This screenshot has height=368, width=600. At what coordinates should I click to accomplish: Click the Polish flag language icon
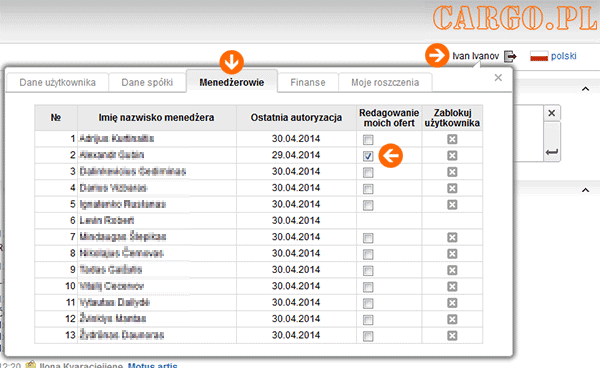point(539,57)
